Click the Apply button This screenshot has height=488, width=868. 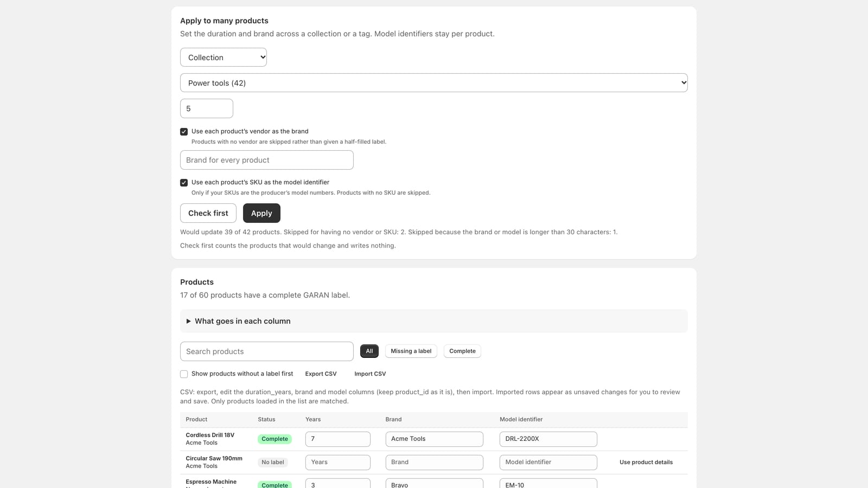[x=261, y=213]
